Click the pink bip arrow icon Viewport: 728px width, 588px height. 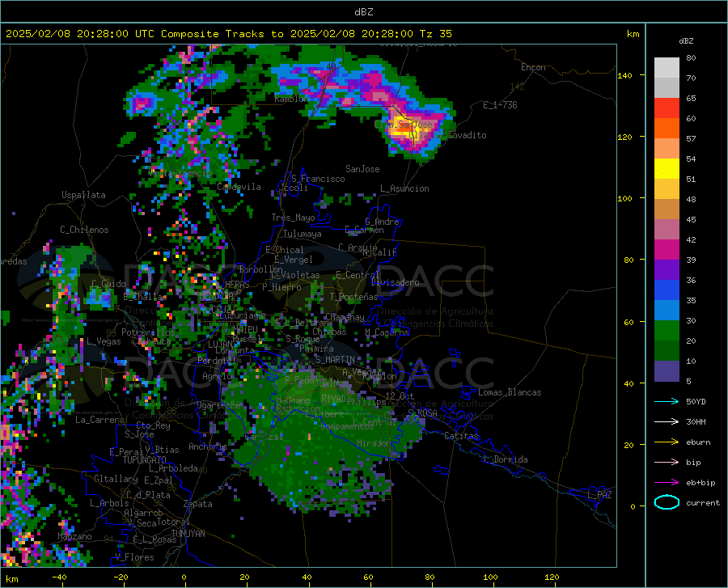[667, 463]
